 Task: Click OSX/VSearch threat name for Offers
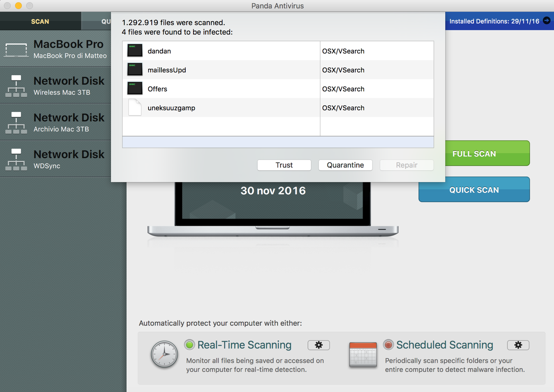pos(343,89)
